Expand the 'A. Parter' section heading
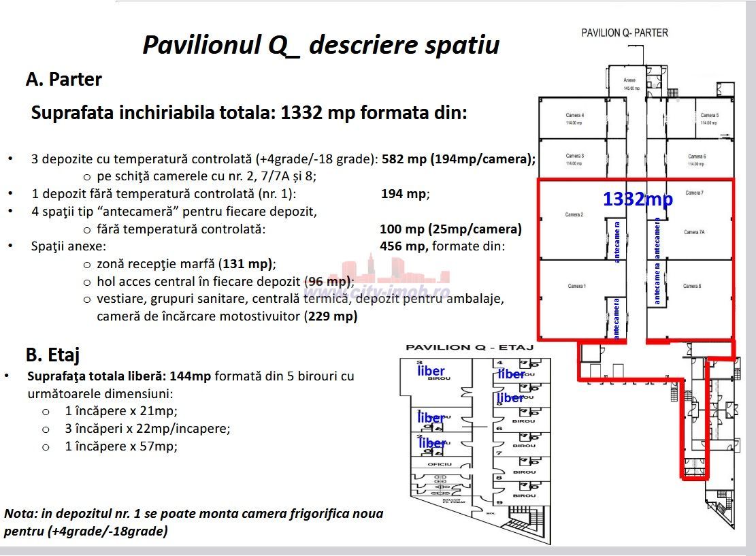This screenshot has width=756, height=556. click(x=63, y=80)
